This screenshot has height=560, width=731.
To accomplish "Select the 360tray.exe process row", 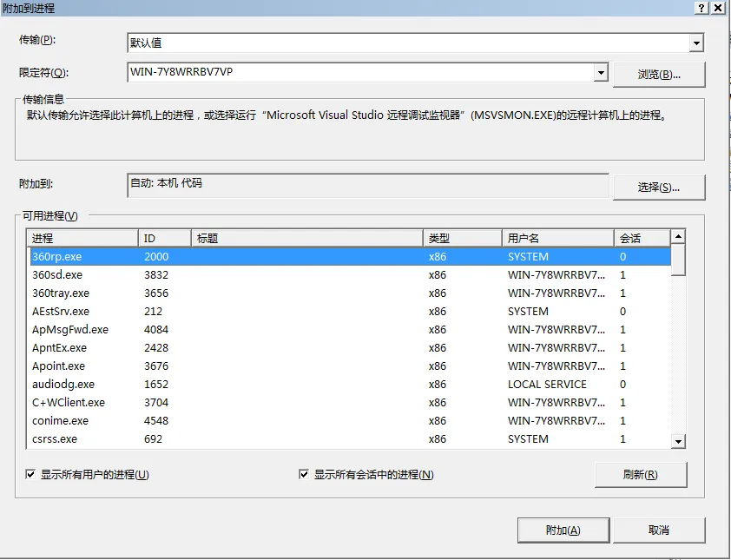I will 350,293.
